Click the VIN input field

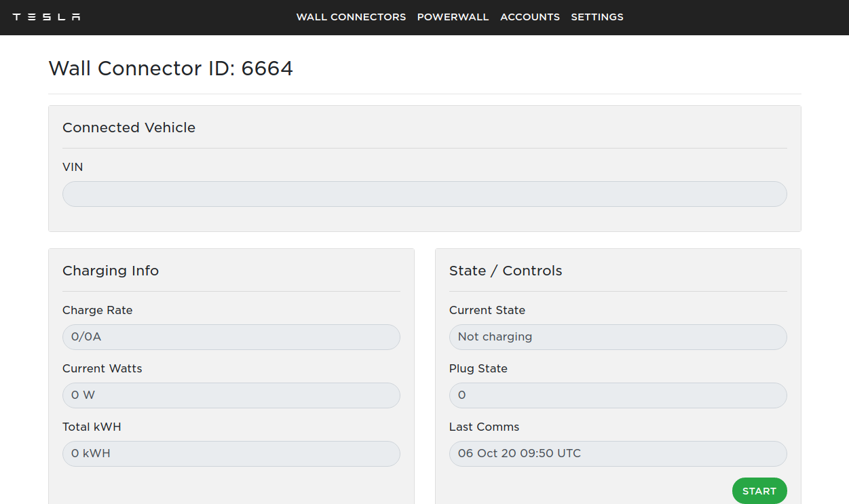[x=425, y=194]
